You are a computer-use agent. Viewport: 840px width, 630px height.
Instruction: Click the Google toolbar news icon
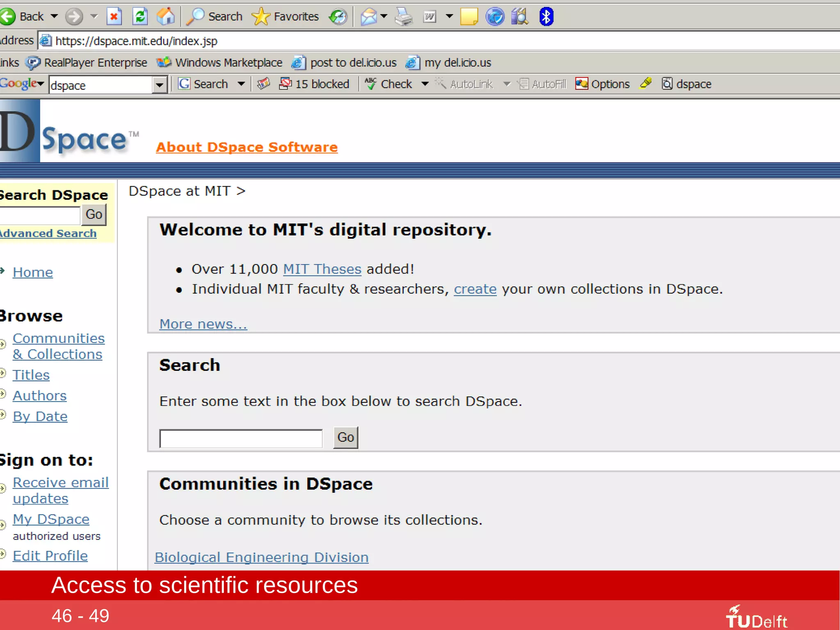263,84
